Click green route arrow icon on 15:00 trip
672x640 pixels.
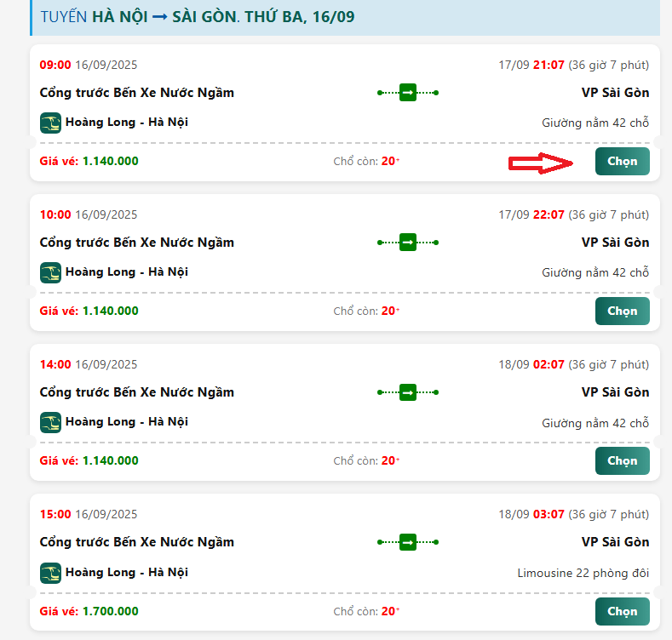click(408, 542)
